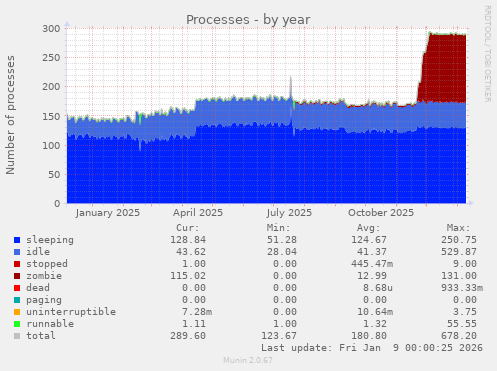Image resolution: width=497 pixels, height=371 pixels.
Task: Click sleeping min value 51.28
Action: (x=282, y=240)
